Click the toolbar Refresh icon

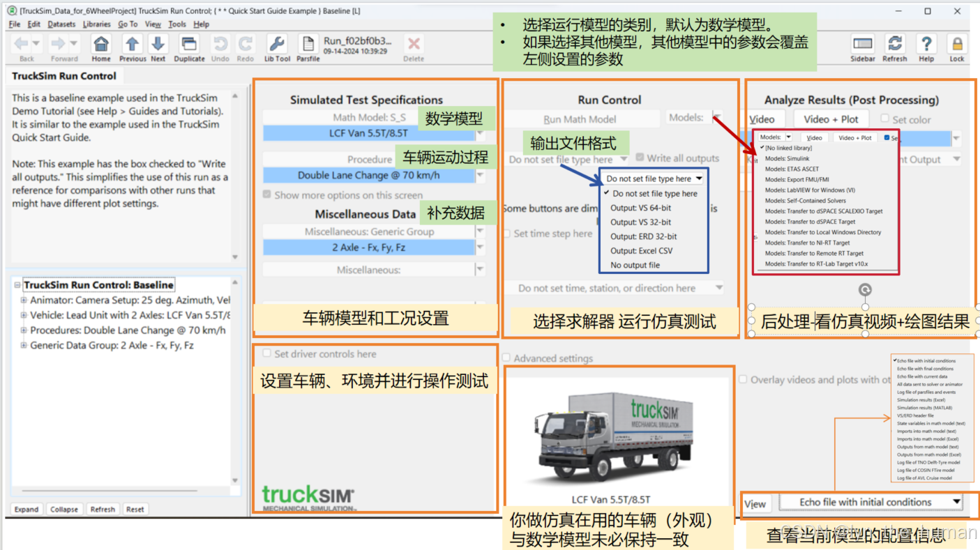(895, 44)
